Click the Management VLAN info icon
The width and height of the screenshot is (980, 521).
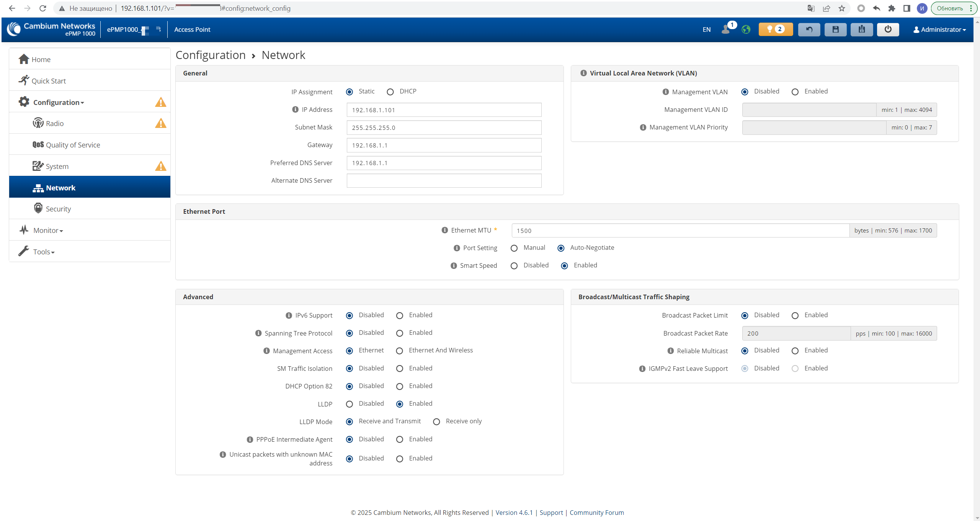point(666,92)
